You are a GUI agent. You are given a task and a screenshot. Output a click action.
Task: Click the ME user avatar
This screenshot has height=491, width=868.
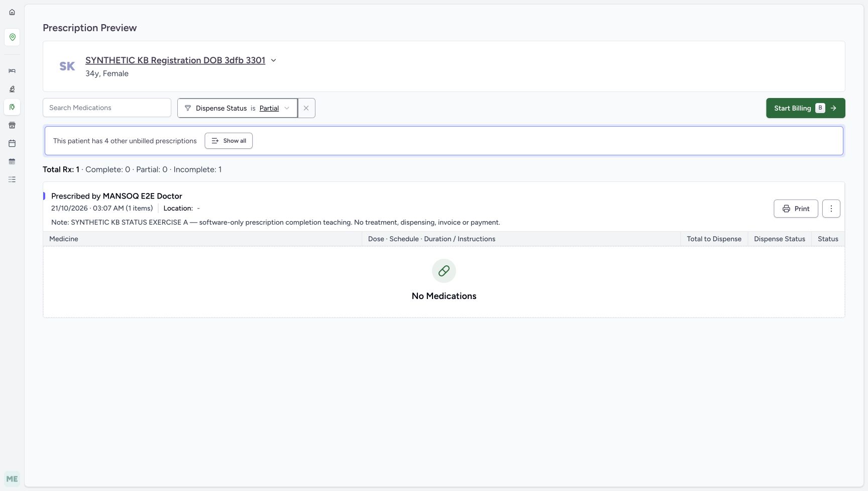(12, 479)
